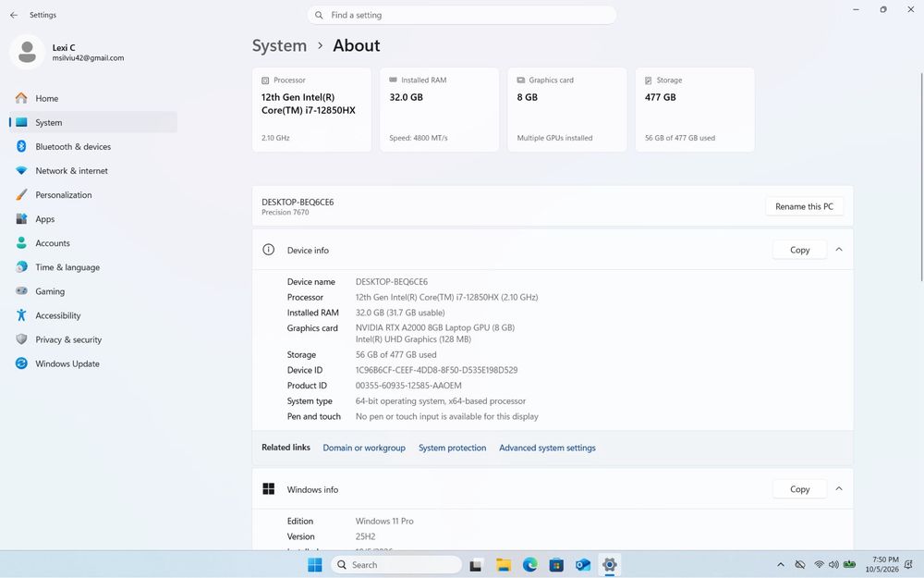This screenshot has width=924, height=578.
Task: Open the Storage summary card
Action: pos(695,110)
